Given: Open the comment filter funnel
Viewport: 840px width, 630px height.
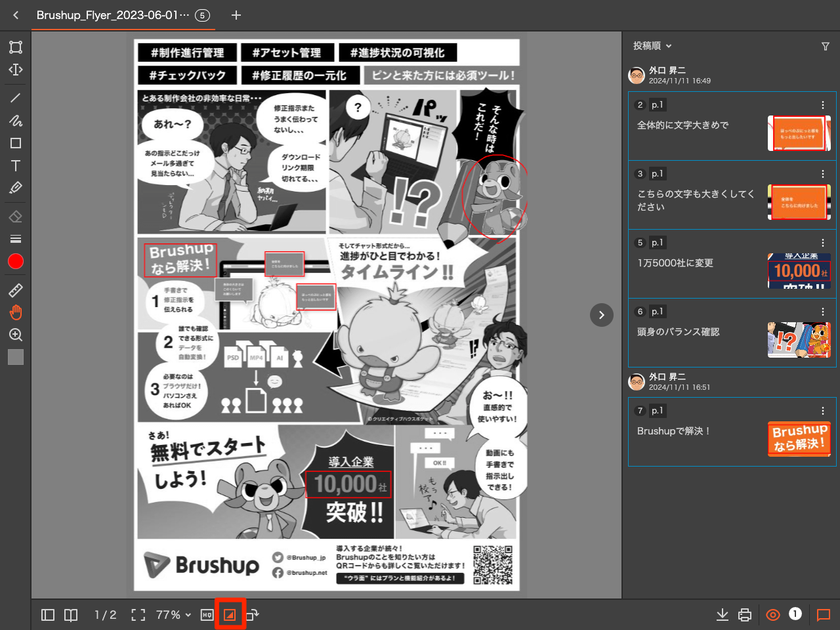Looking at the screenshot, I should pos(826,46).
